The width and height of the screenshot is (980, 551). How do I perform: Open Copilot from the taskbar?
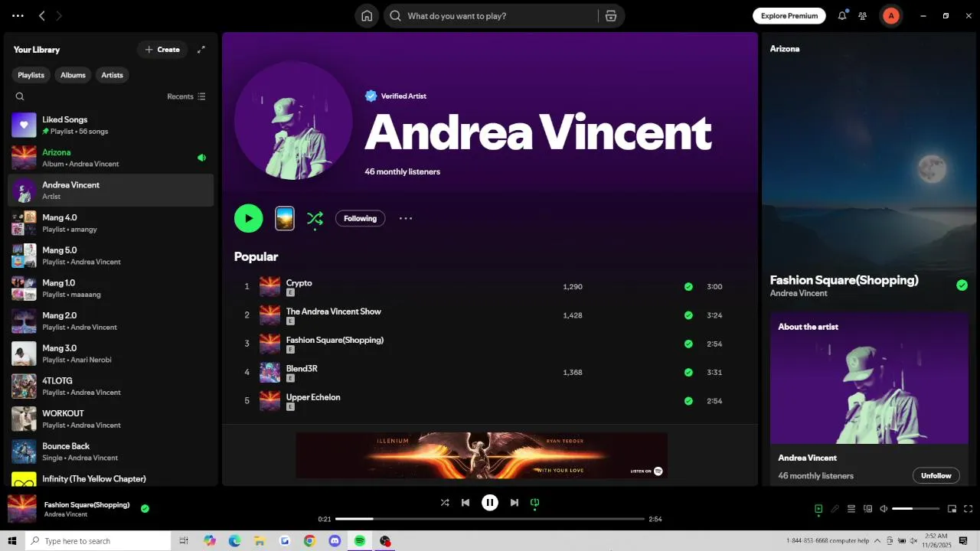pos(210,541)
